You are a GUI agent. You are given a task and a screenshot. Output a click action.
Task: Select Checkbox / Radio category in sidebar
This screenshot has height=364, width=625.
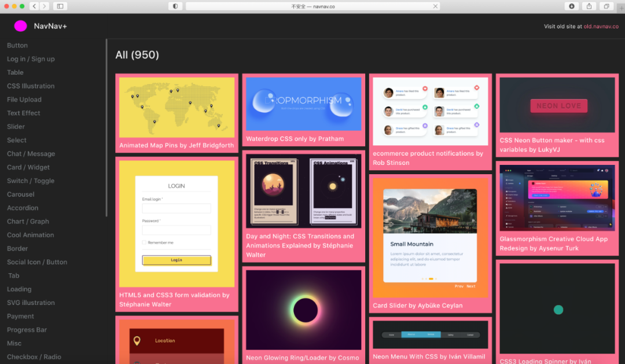tap(34, 357)
